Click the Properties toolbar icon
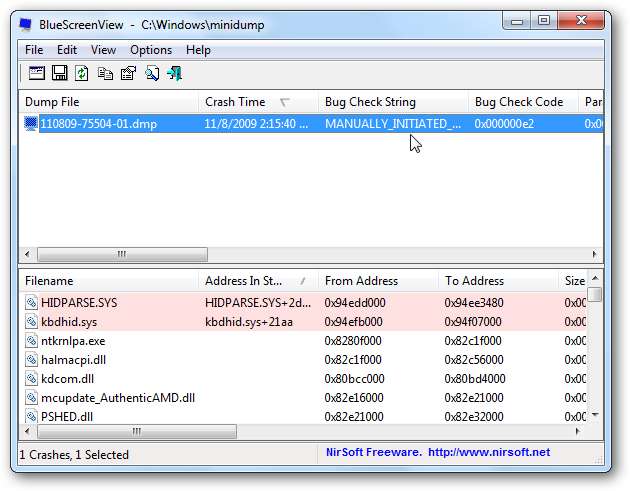Viewport: 630px width, 491px height. [127, 73]
